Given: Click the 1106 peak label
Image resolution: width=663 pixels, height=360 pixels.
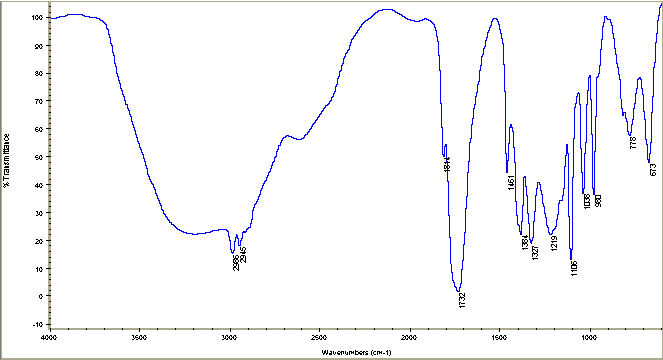Looking at the screenshot, I should coord(574,269).
